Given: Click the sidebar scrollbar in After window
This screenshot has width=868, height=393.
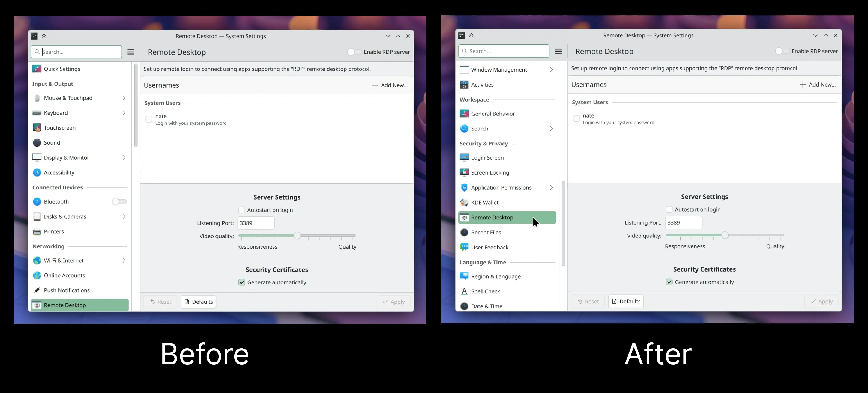Looking at the screenshot, I should 563,224.
